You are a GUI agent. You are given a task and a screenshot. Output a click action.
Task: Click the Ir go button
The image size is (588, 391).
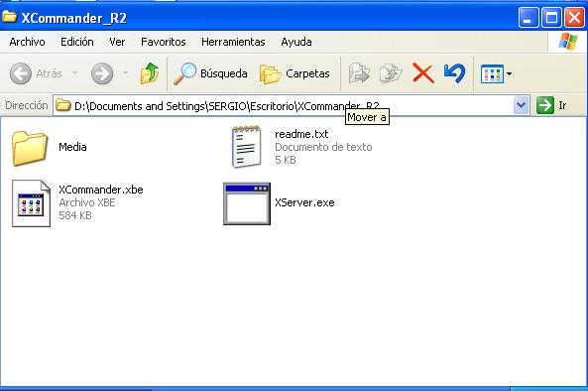tap(551, 105)
